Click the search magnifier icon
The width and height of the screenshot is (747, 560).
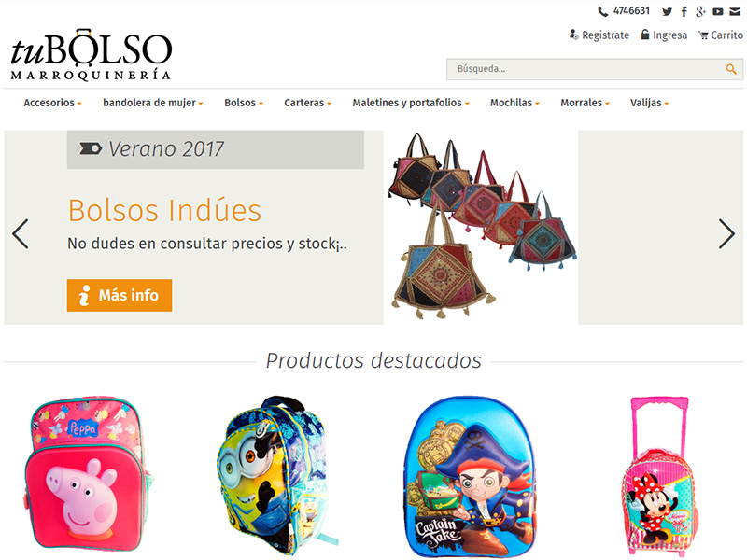pyautogui.click(x=731, y=69)
